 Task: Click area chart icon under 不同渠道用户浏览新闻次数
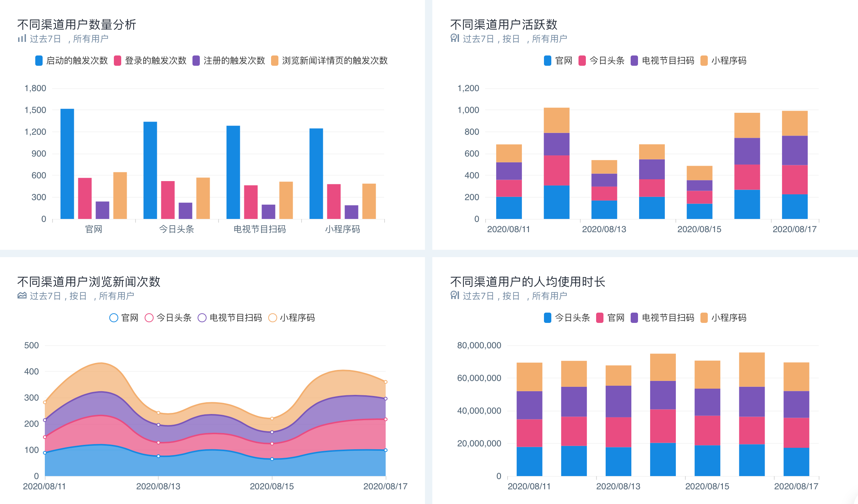click(22, 295)
